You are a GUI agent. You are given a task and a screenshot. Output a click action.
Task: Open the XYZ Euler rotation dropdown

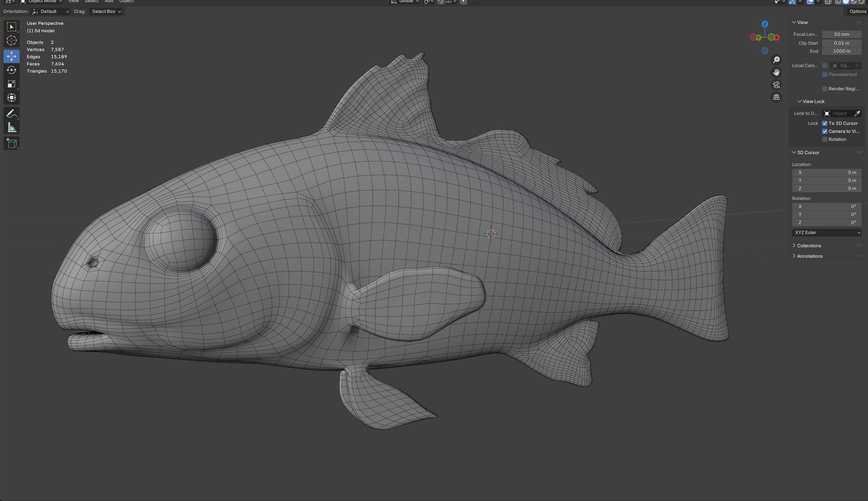826,233
